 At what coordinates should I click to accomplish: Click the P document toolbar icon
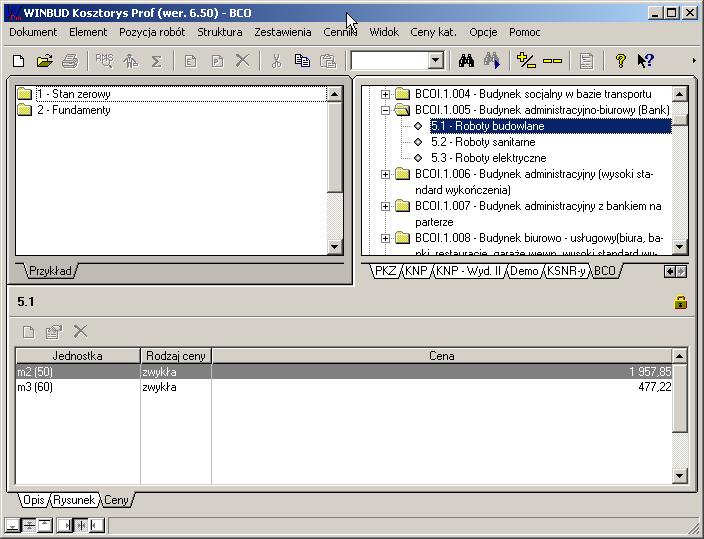(217, 61)
